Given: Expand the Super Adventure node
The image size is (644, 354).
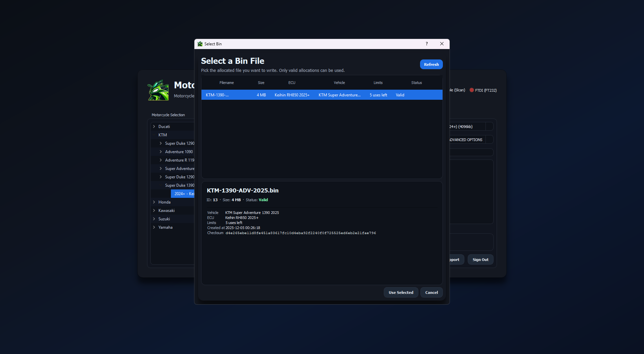Looking at the screenshot, I should [x=161, y=169].
